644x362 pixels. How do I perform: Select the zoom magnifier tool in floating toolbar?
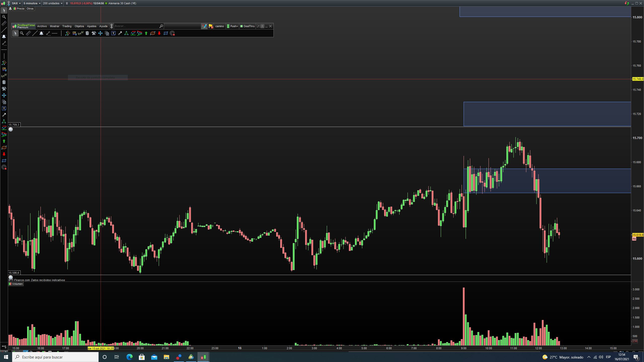[22, 33]
